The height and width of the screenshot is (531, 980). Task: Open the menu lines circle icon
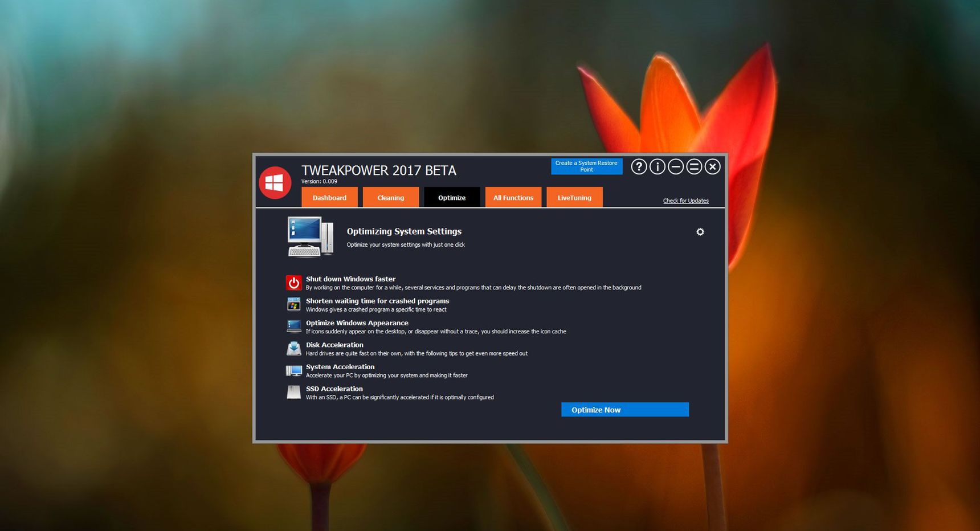tap(694, 166)
